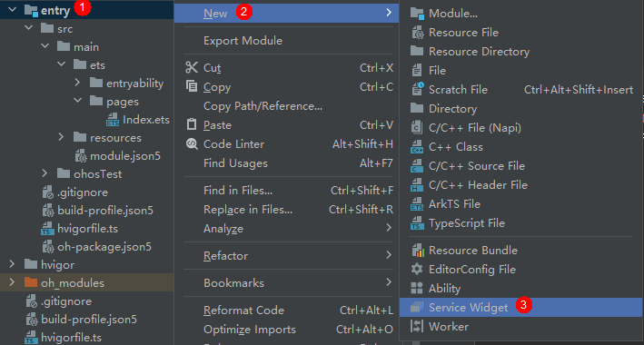Click the Resource File icon
This screenshot has width=644, height=345.
417,33
